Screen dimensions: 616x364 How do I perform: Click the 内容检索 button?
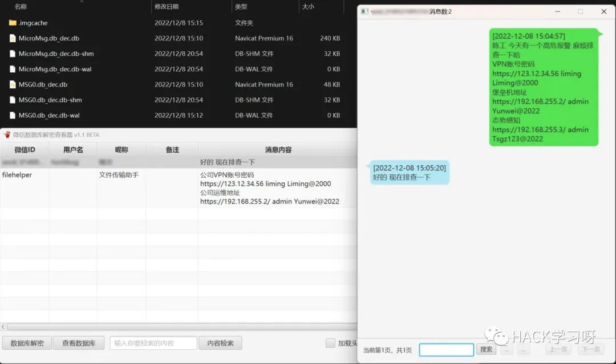(x=220, y=343)
